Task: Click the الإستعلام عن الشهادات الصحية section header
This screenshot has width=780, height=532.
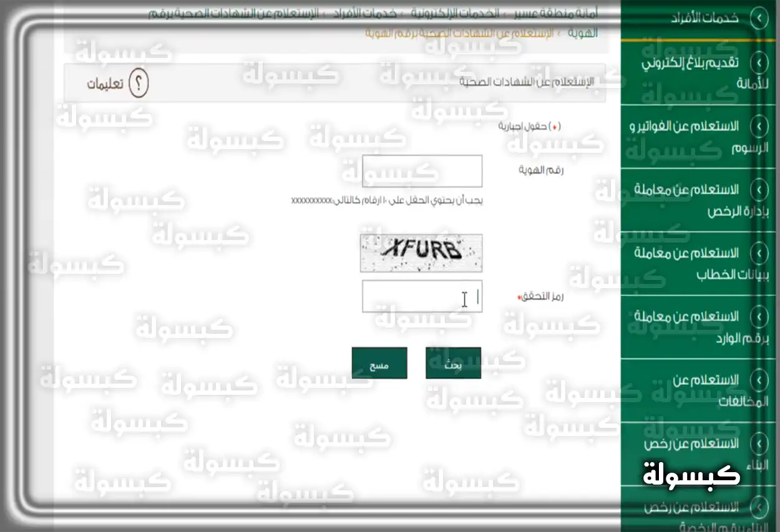Action: [527, 82]
